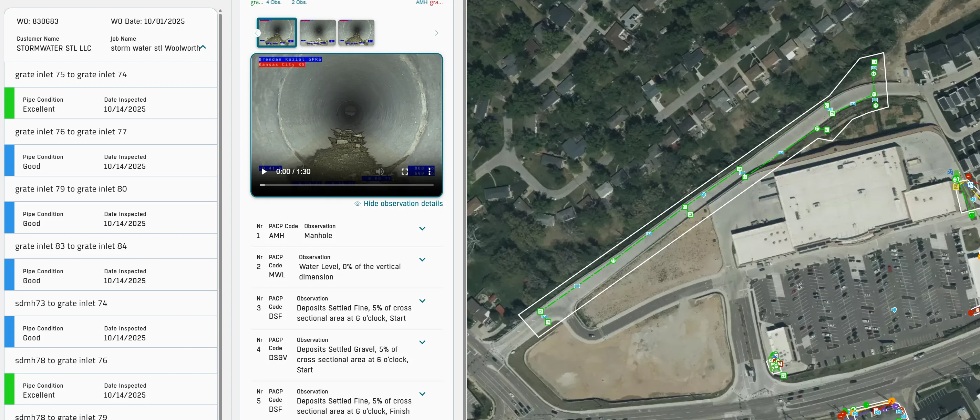Toggle playback with the video play button
This screenshot has width=980, height=420.
click(264, 172)
